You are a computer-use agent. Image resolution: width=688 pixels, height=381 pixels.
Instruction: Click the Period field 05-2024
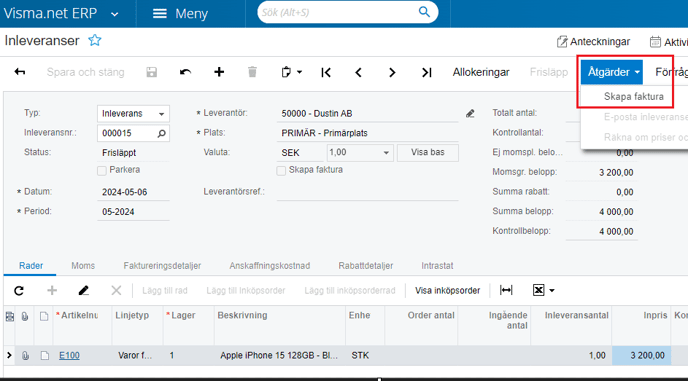click(133, 212)
